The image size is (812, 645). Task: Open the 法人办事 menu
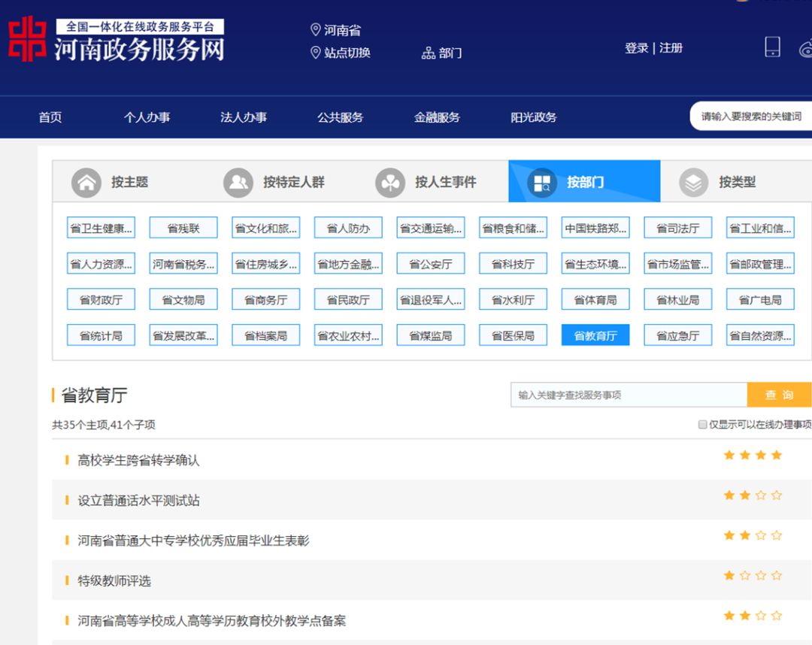tap(244, 117)
